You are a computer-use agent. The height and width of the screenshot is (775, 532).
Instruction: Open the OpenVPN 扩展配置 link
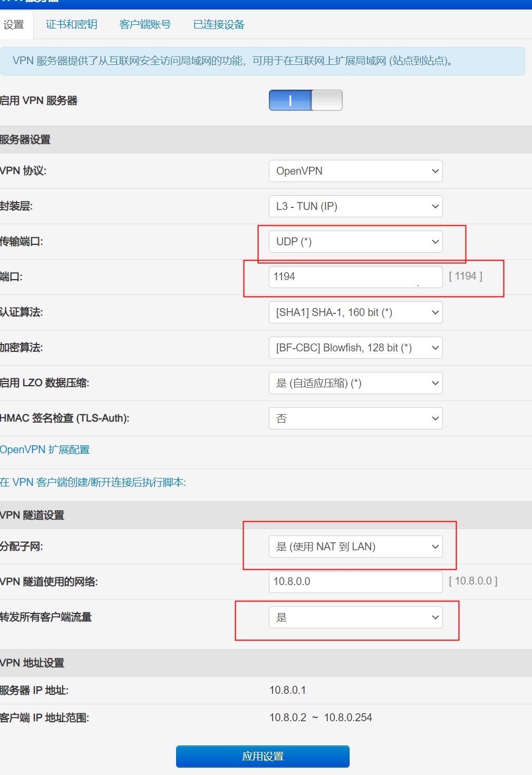[x=45, y=450]
